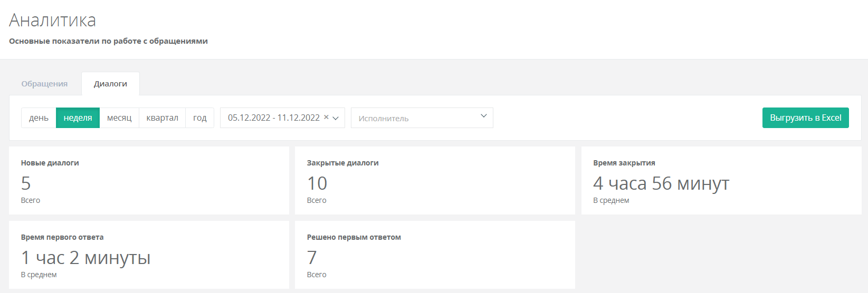This screenshot has height=293, width=868.
Task: Click the Аналитика page heading
Action: tap(53, 20)
